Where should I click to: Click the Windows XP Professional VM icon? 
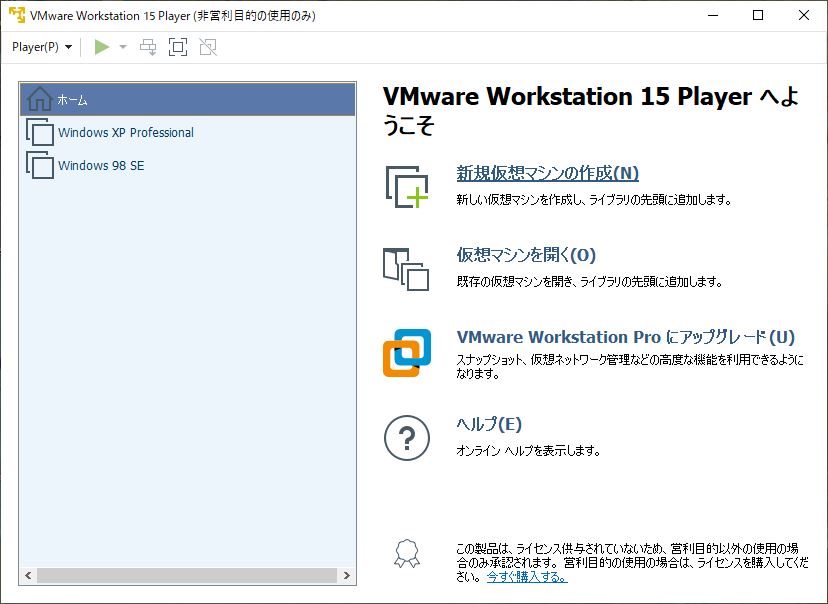pos(40,132)
